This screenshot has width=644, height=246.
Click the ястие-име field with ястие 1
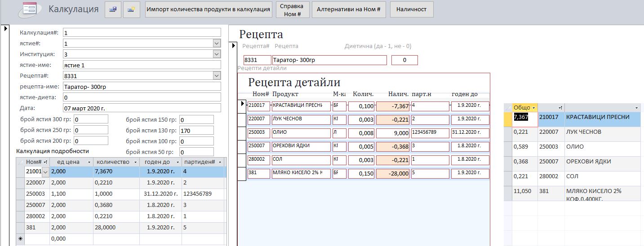(142, 65)
